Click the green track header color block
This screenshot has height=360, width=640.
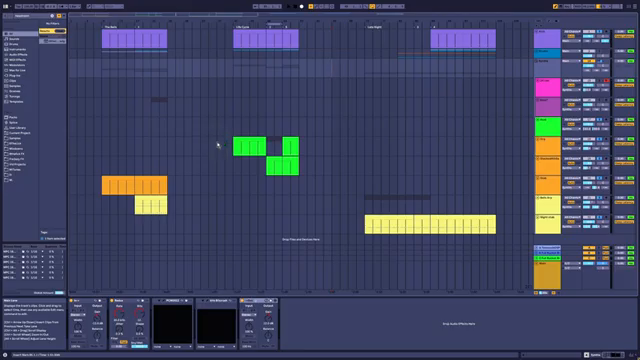tap(547, 127)
